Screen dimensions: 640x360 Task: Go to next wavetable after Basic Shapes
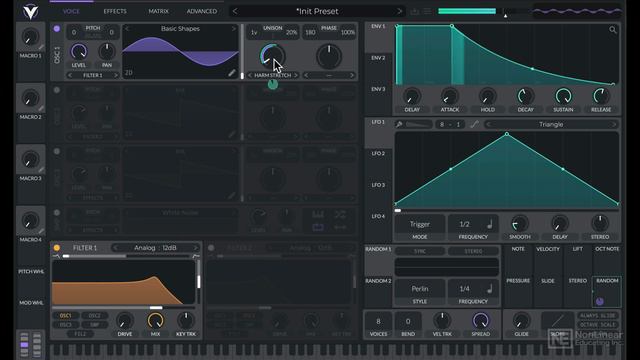[x=234, y=29]
